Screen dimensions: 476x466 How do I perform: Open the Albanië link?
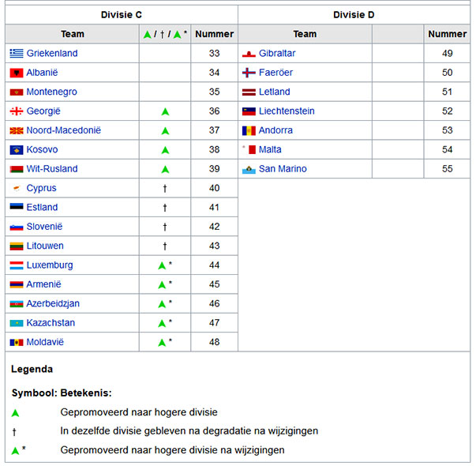coord(42,73)
